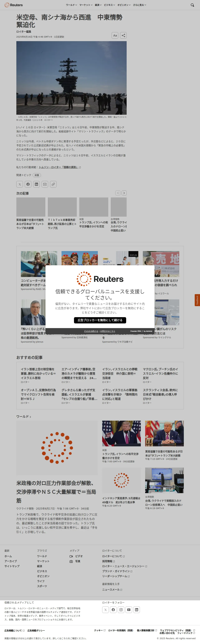Screen dimensions: 200x644
Task: Follow Reuters on YouTube in footer
Action: [129, 610]
